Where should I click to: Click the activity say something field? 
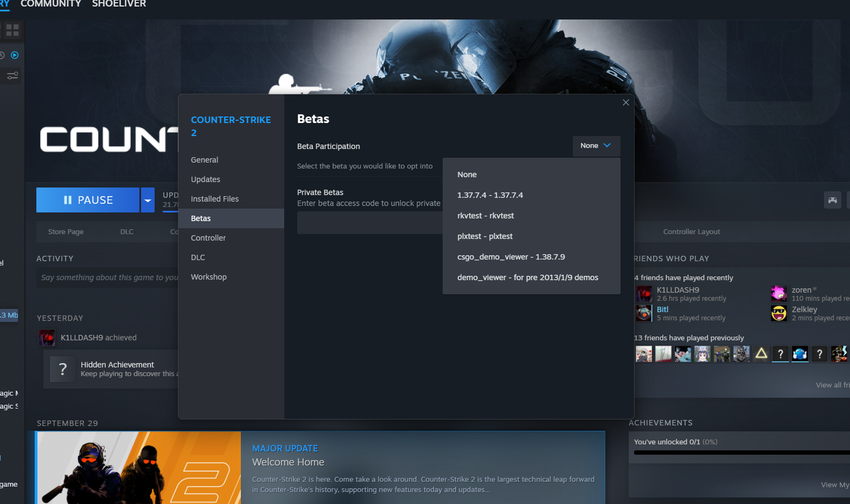pyautogui.click(x=108, y=277)
